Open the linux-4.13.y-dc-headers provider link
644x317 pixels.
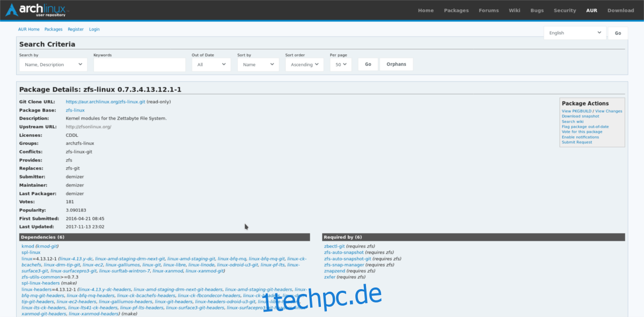coord(105,290)
